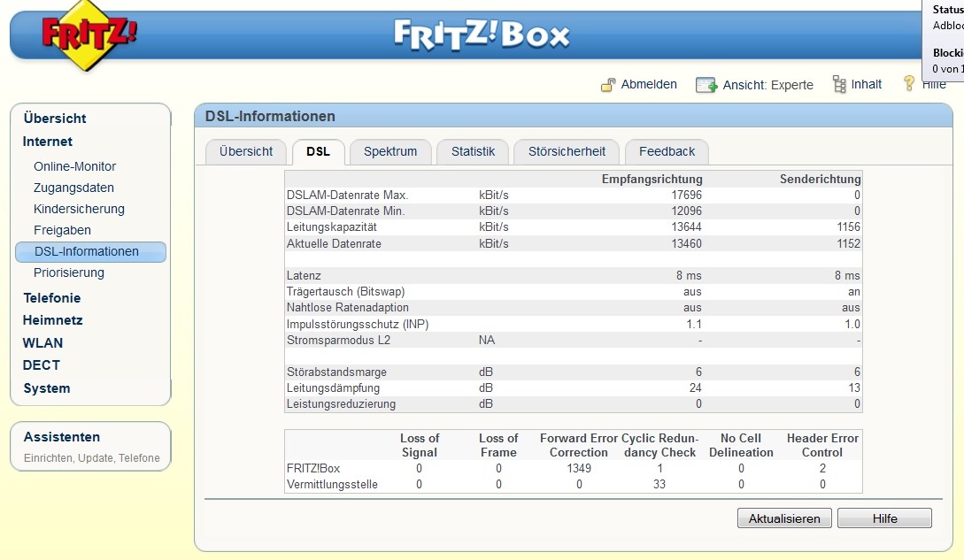This screenshot has width=964, height=560.
Task: Open Assistenten section
Action: click(61, 437)
